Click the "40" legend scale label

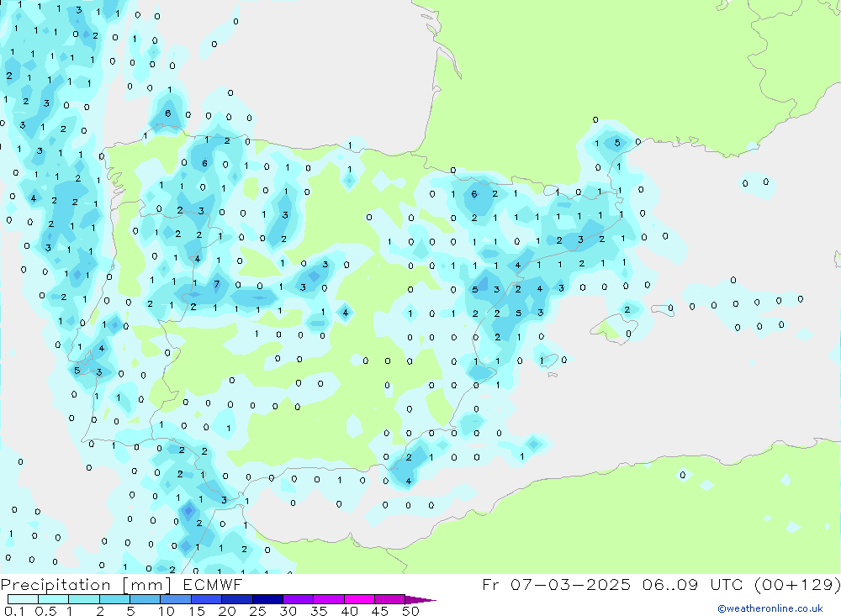349,611
